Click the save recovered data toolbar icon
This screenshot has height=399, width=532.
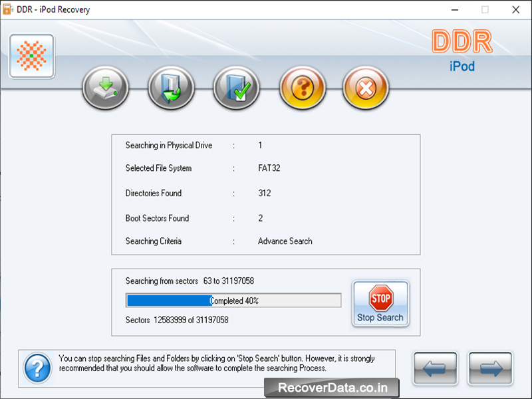pyautogui.click(x=105, y=87)
